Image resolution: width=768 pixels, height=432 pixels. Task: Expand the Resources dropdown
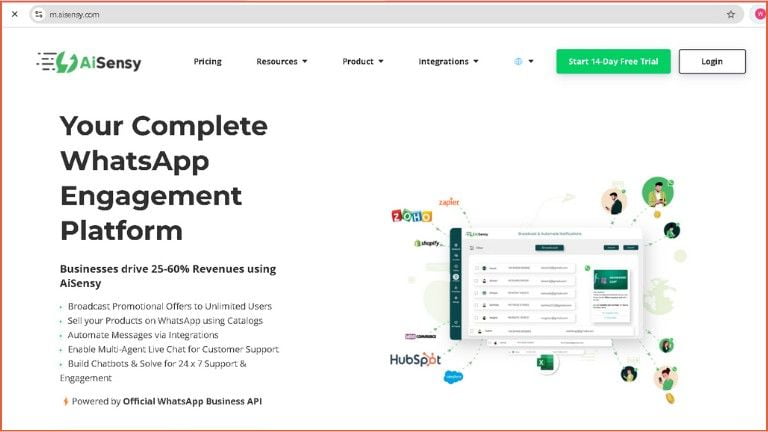(282, 61)
